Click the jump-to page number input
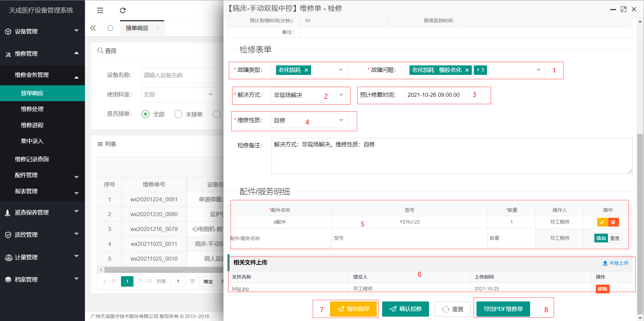644x321 pixels. [x=178, y=281]
